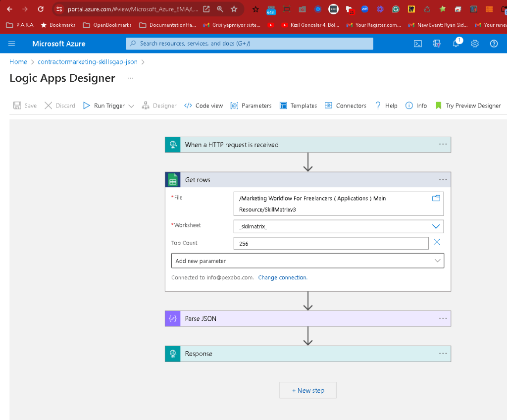Image resolution: width=507 pixels, height=420 pixels.
Task: Reload the page with the refresh icon
Action: pos(41,9)
